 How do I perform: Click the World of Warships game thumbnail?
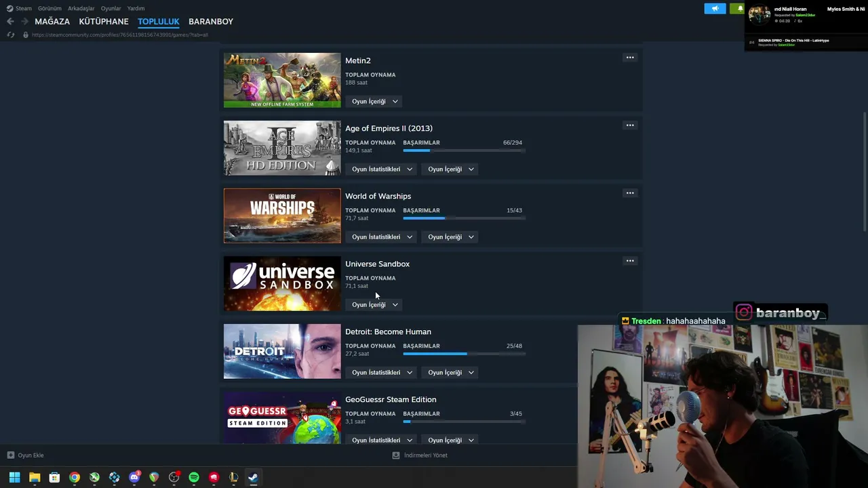pyautogui.click(x=282, y=216)
